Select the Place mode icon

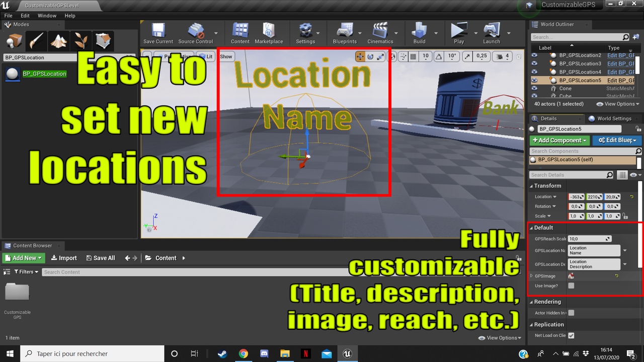[14, 41]
